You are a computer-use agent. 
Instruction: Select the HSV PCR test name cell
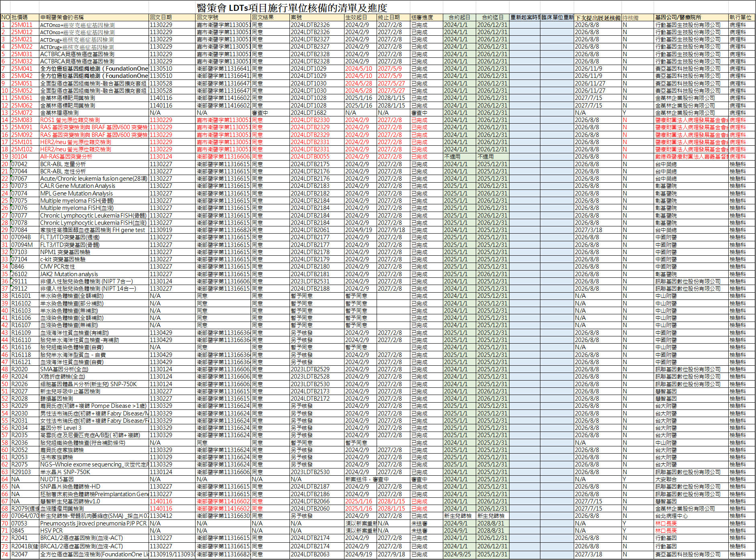51,531
